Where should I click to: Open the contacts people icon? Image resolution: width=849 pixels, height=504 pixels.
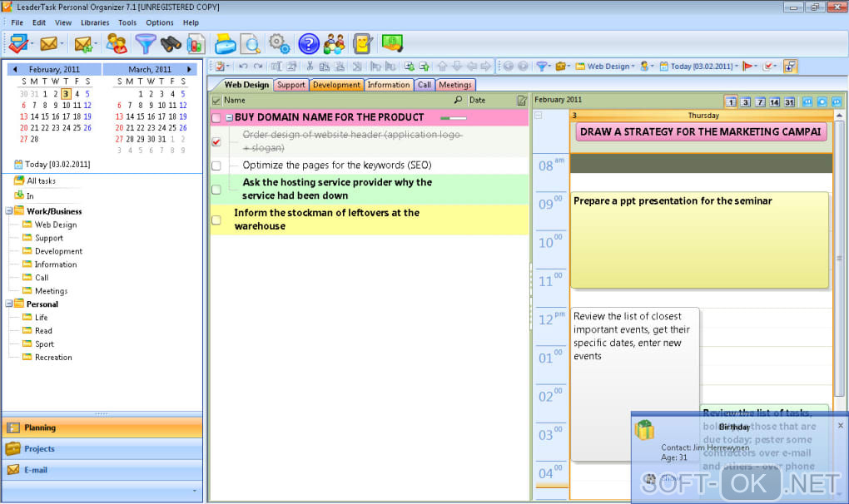click(x=117, y=44)
